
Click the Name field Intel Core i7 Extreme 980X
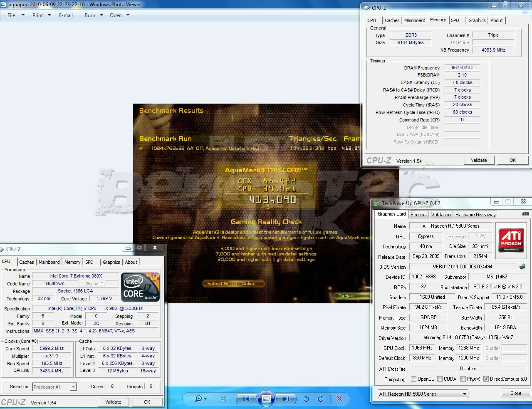tap(76, 276)
